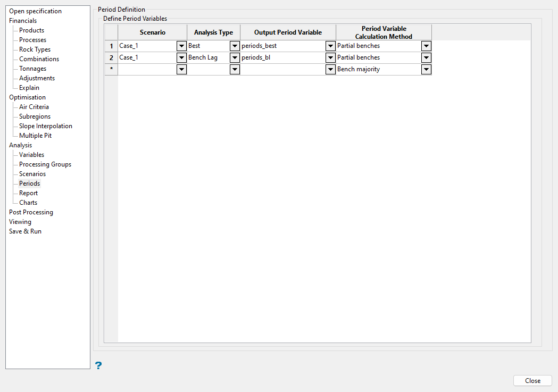The width and height of the screenshot is (558, 392).
Task: Open Scenario dropdown in row 1
Action: pyautogui.click(x=181, y=46)
